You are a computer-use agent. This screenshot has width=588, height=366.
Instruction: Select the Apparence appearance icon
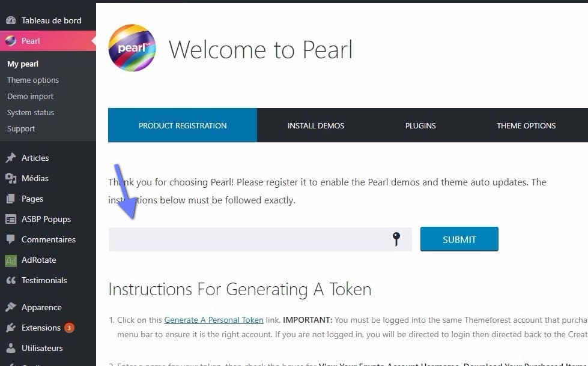(x=12, y=307)
